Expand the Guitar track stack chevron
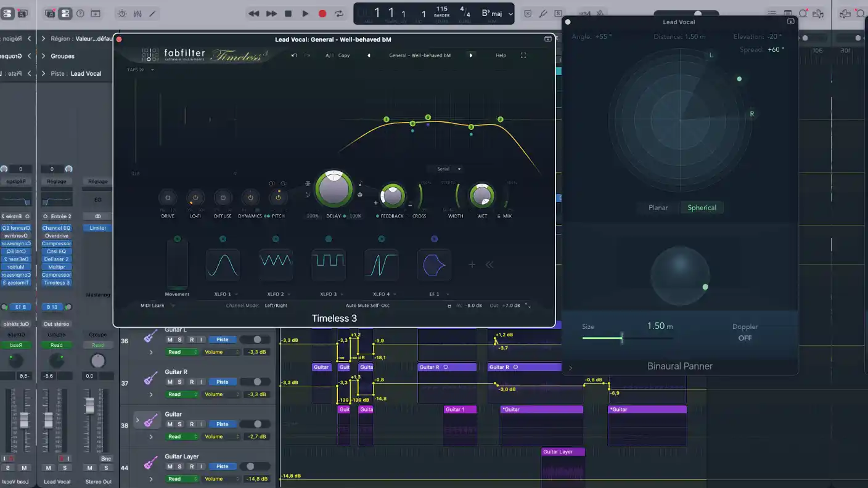The image size is (868, 488). 137,420
